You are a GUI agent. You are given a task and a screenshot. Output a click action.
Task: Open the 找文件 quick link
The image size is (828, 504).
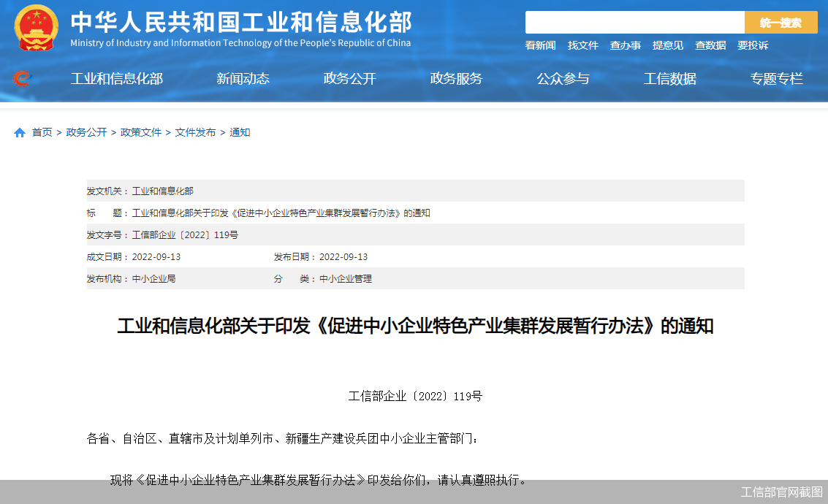tap(583, 45)
